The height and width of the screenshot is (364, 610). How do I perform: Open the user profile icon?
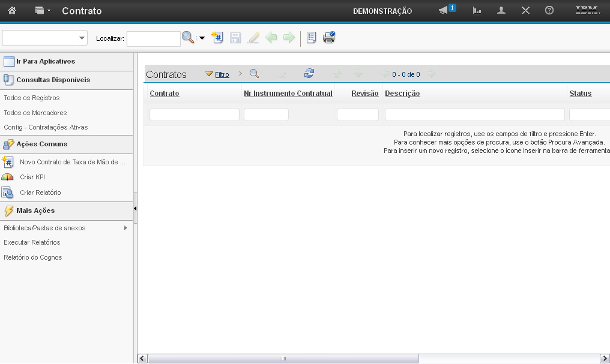[501, 11]
